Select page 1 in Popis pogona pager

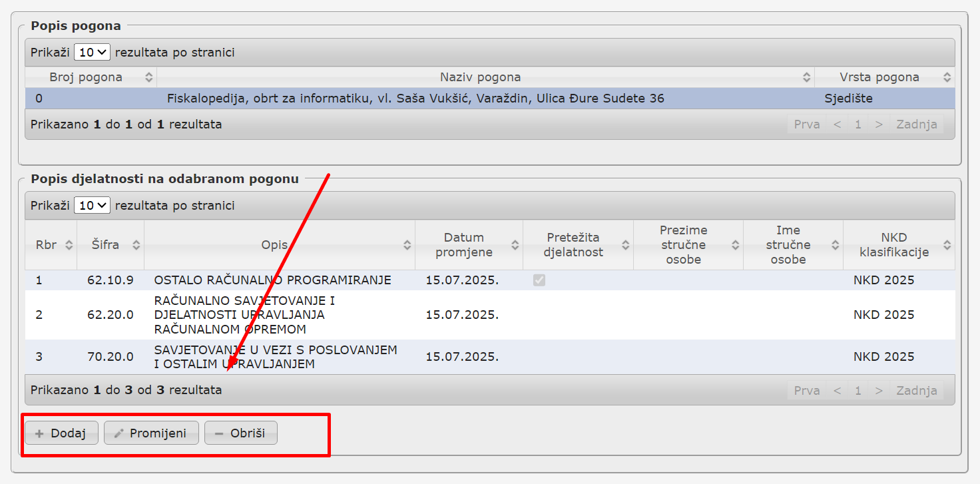[x=858, y=124]
